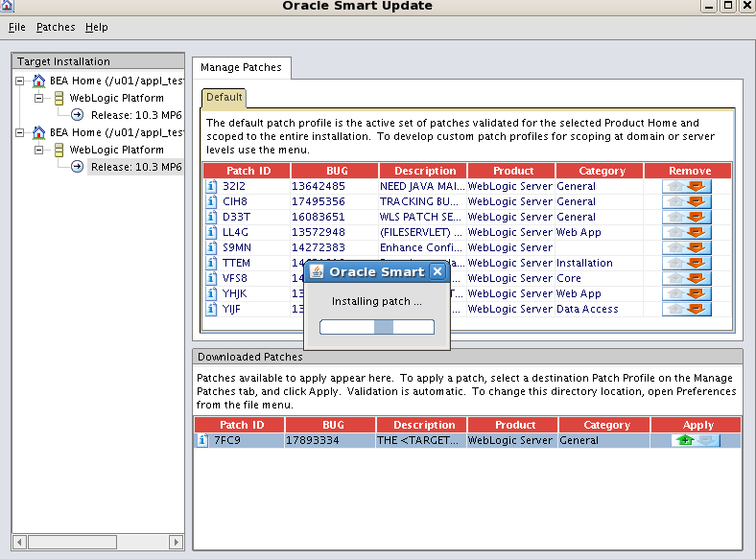Click remove arrow for patch YHJK
Viewport: 756px width, 559px height.
[x=697, y=294]
